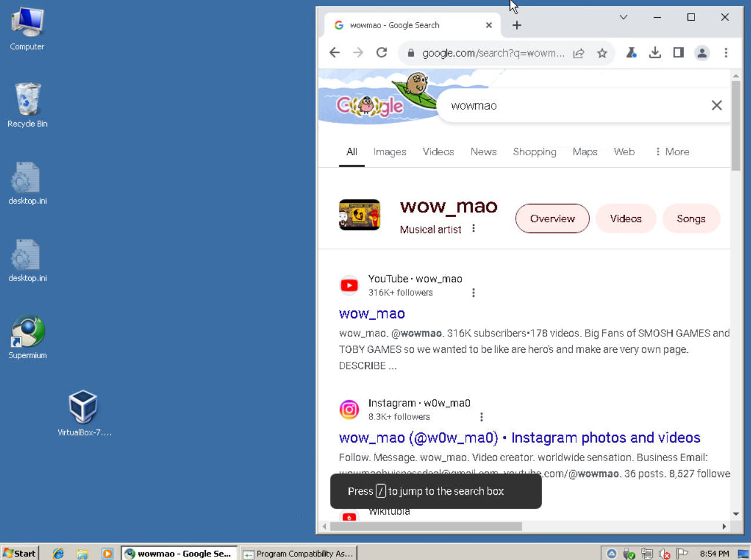
Task: Select the Overview chip
Action: point(552,219)
